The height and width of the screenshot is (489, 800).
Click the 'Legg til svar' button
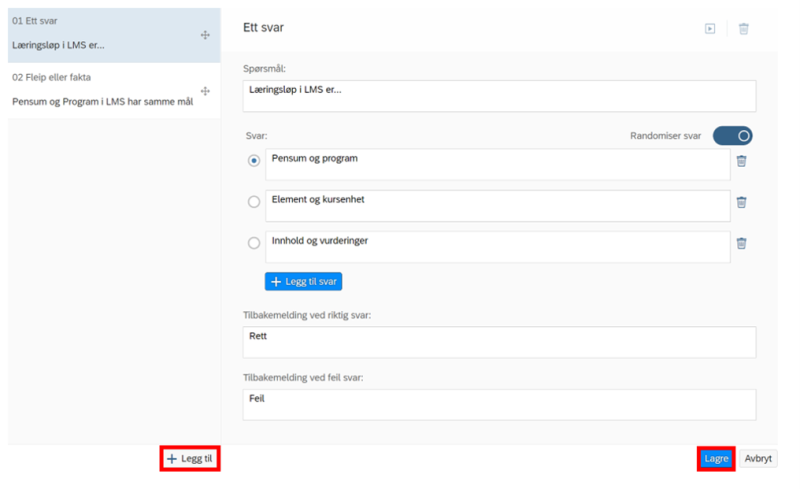point(303,281)
